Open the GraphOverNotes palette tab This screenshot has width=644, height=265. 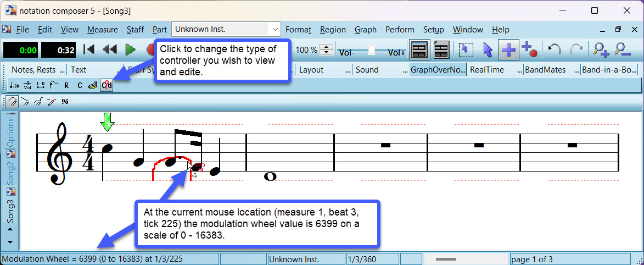[x=438, y=70]
